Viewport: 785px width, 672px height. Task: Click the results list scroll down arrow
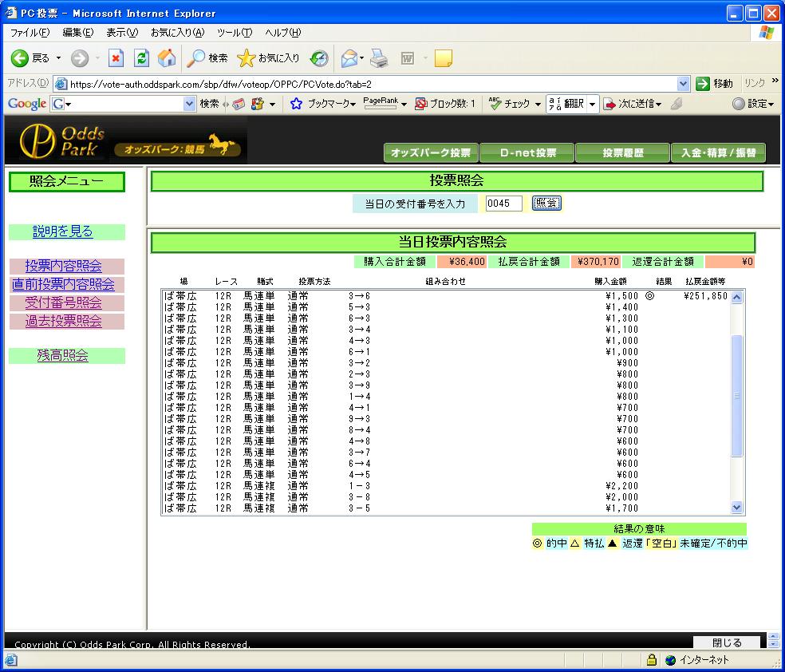pyautogui.click(x=736, y=507)
